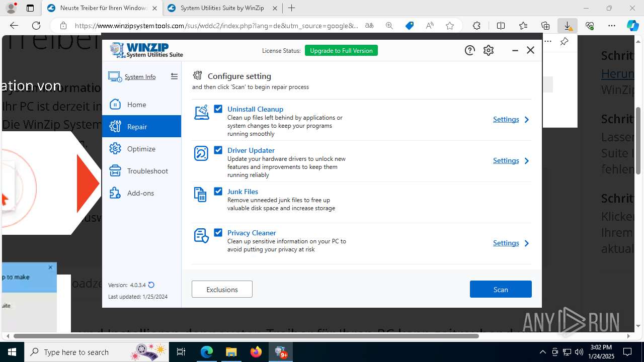The image size is (644, 362).
Task: Select the Repair section
Action: point(141,127)
